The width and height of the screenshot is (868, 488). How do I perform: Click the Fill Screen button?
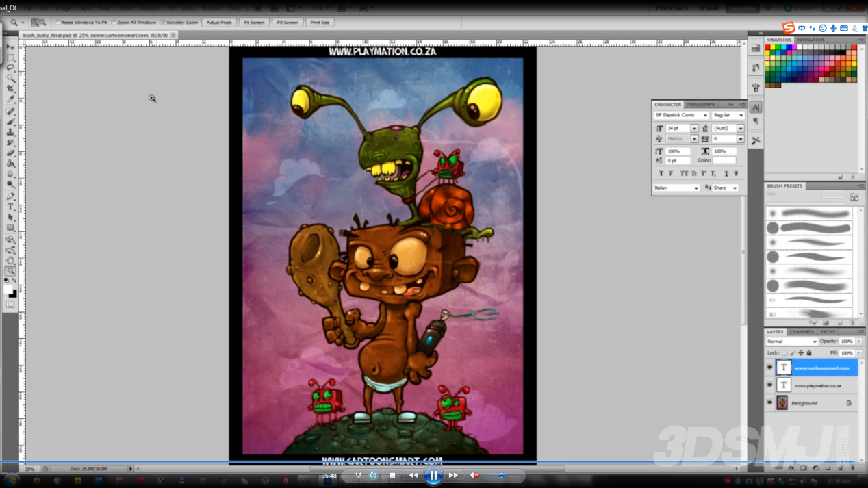pos(287,23)
